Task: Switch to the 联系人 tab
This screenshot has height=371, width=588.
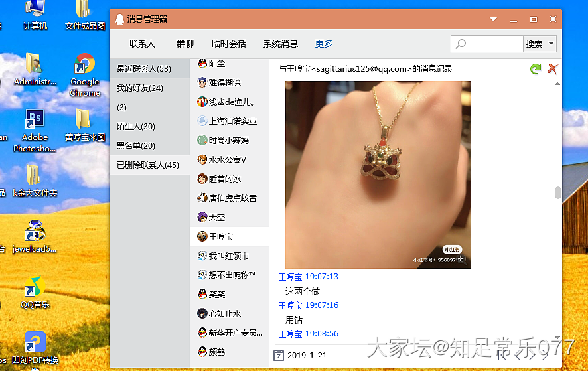Action: [x=142, y=44]
